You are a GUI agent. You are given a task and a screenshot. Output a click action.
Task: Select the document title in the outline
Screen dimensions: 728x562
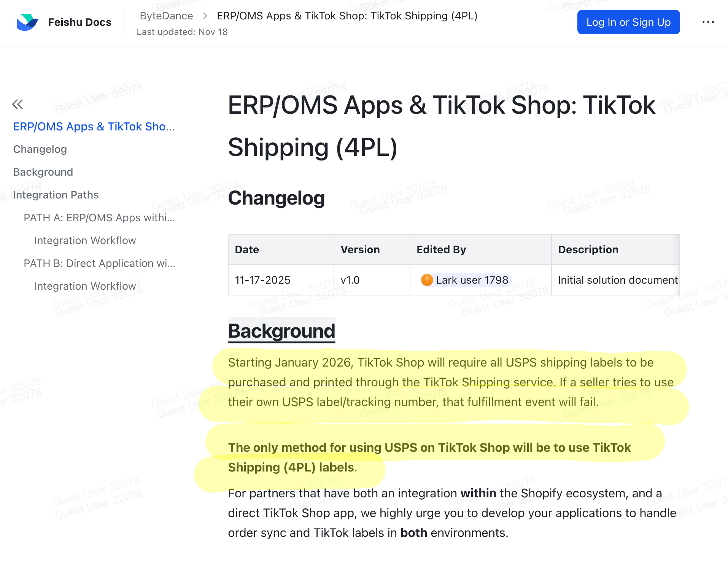click(x=94, y=127)
